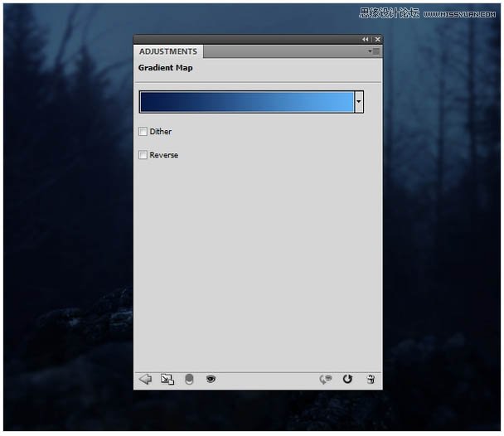Click the blue gradient bar to edit it
Screen dimensions: 504x436
coord(246,102)
